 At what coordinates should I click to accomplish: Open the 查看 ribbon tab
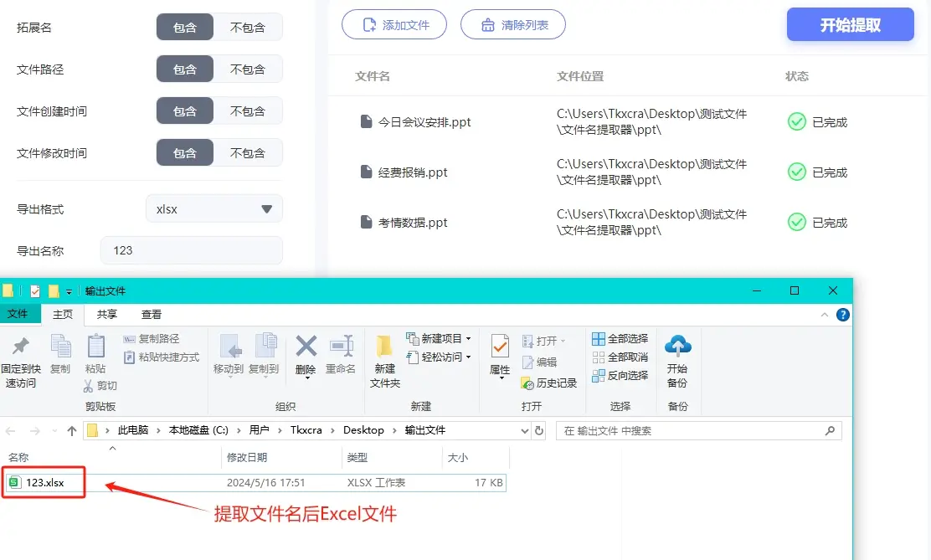[152, 315]
